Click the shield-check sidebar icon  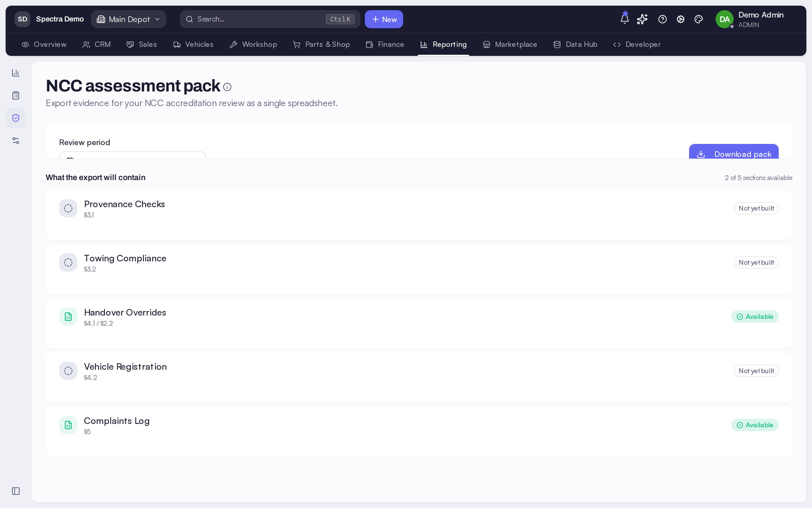[x=16, y=118]
